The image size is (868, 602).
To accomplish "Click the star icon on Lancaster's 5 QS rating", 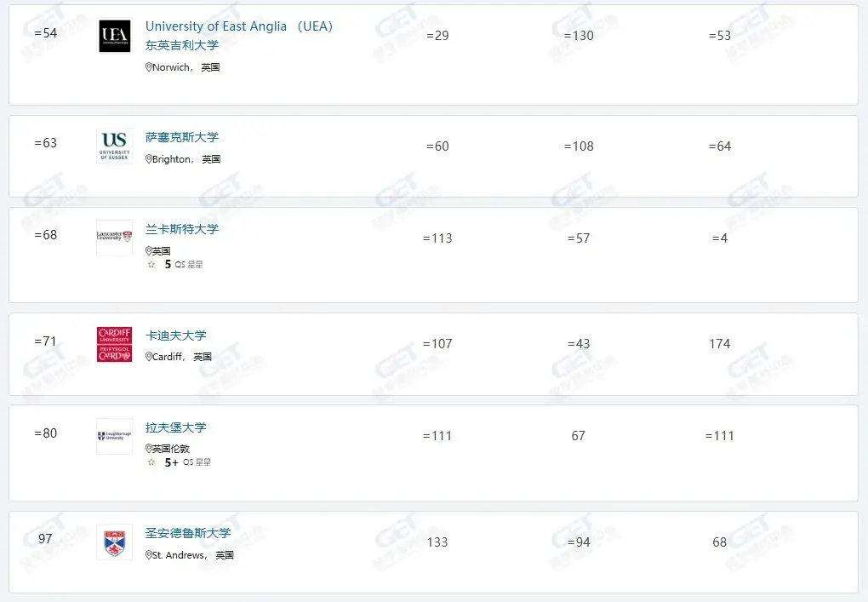I will pos(151,264).
